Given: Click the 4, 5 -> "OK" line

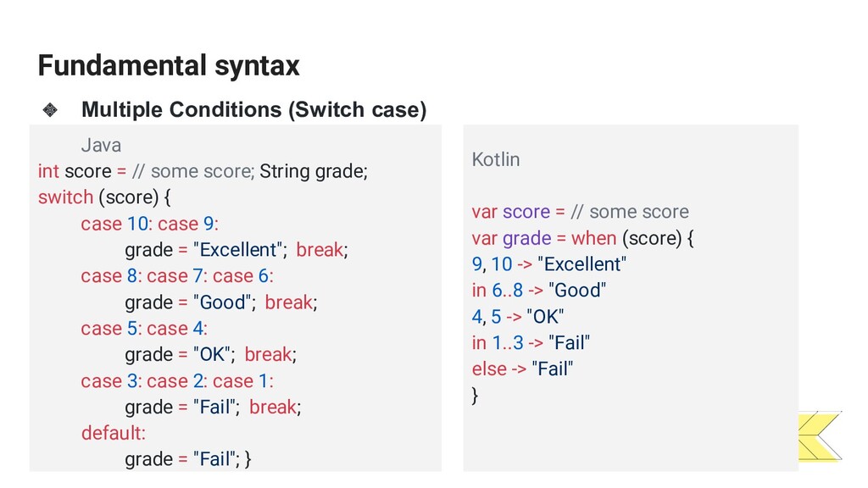Looking at the screenshot, I should pyautogui.click(x=518, y=317).
